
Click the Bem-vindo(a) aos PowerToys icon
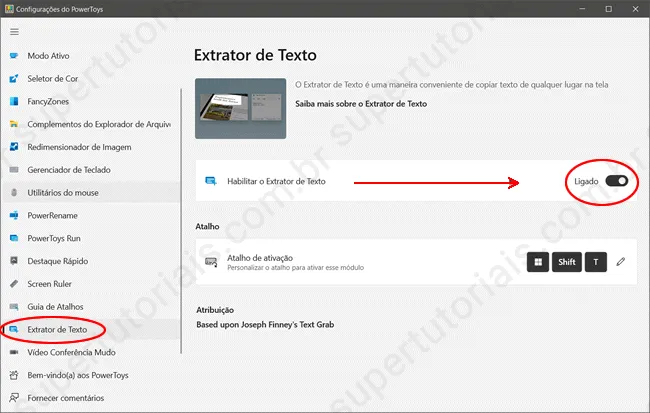tap(14, 375)
